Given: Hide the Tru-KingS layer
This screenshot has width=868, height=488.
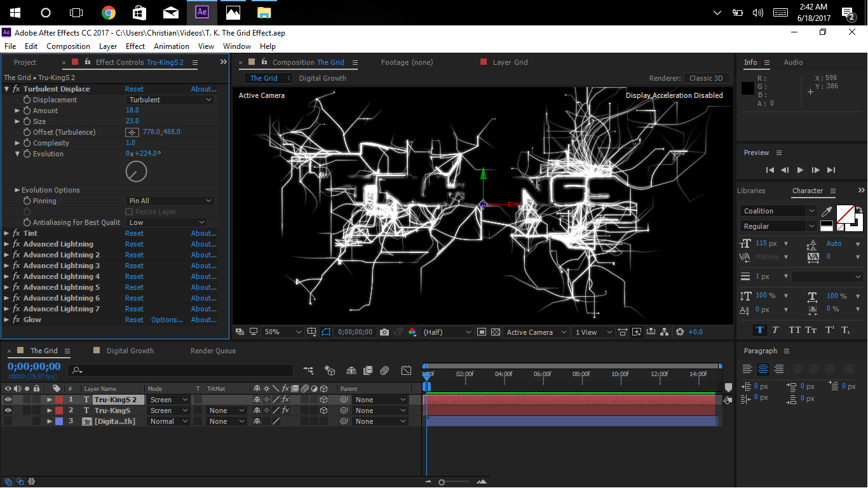Looking at the screenshot, I should tap(8, 410).
